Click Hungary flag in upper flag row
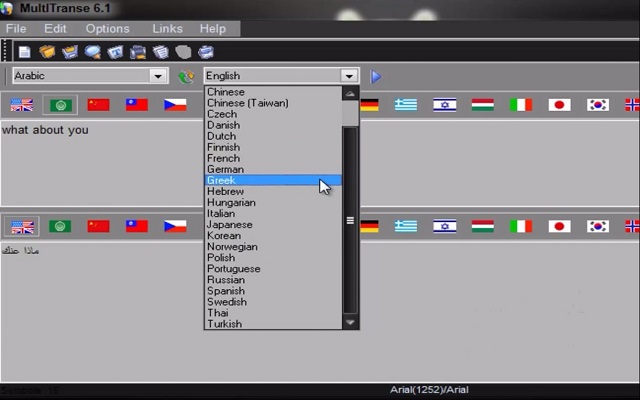 [x=483, y=105]
